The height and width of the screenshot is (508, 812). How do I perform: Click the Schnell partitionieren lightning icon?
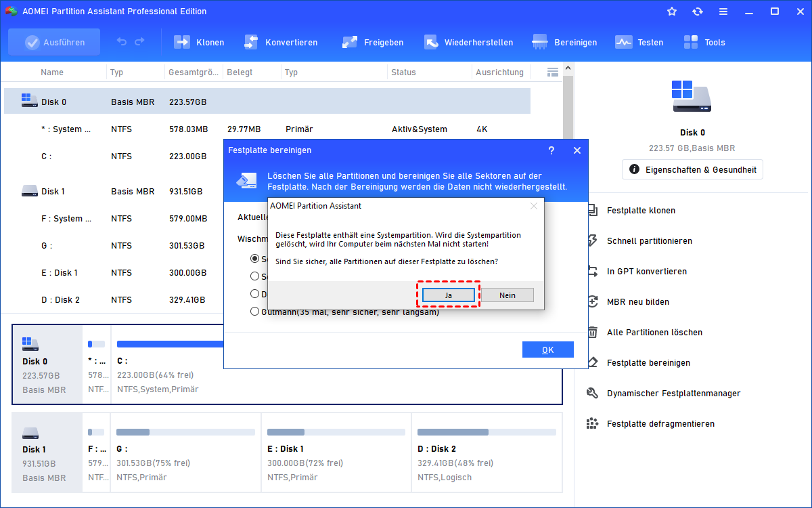(592, 240)
